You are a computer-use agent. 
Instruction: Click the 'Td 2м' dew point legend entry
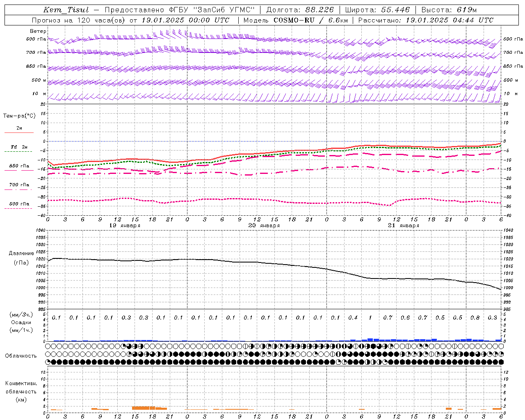pos(19,147)
